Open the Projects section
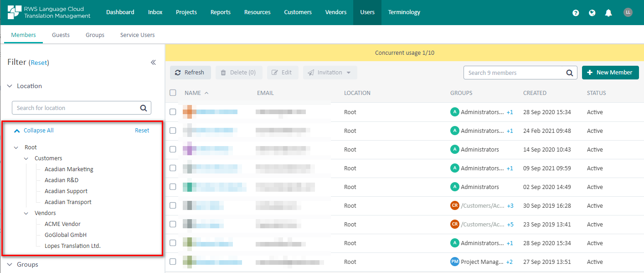This screenshot has width=644, height=273. pos(186,12)
